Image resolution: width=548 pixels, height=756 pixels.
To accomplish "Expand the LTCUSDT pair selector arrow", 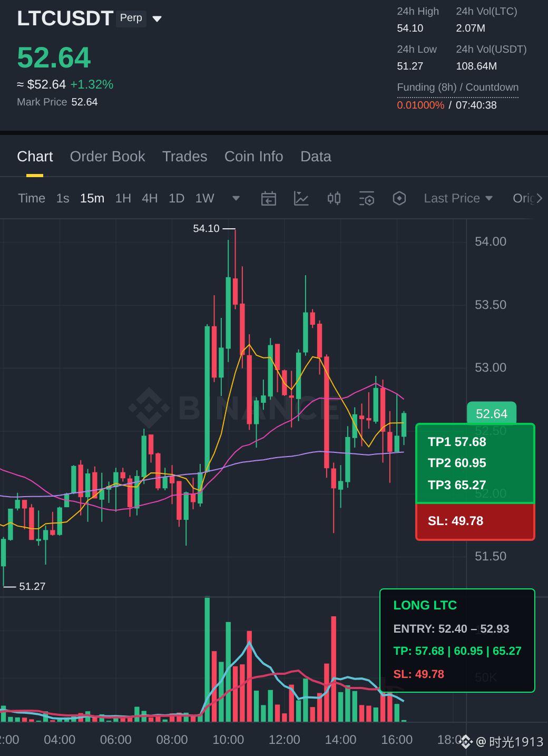I will tap(156, 19).
